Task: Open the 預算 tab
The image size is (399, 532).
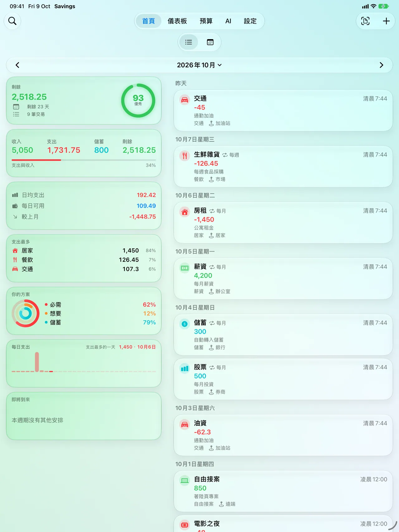Action: (x=206, y=21)
